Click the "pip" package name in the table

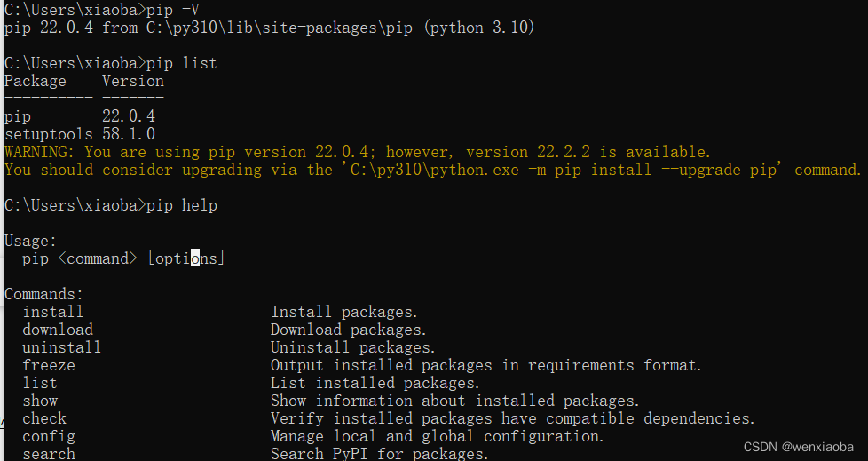point(18,117)
